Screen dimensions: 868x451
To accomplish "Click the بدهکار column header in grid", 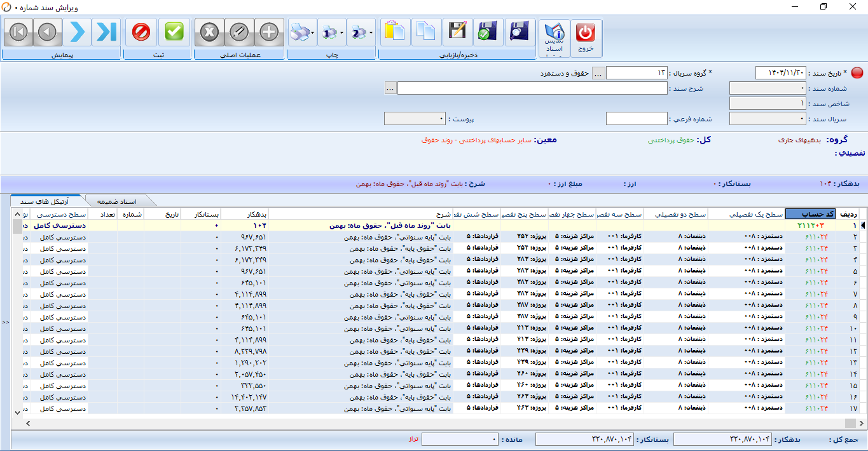I will [245, 214].
